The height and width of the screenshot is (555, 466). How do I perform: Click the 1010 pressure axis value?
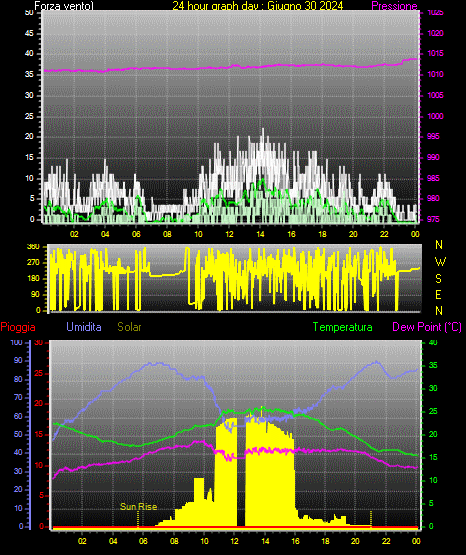(x=435, y=74)
